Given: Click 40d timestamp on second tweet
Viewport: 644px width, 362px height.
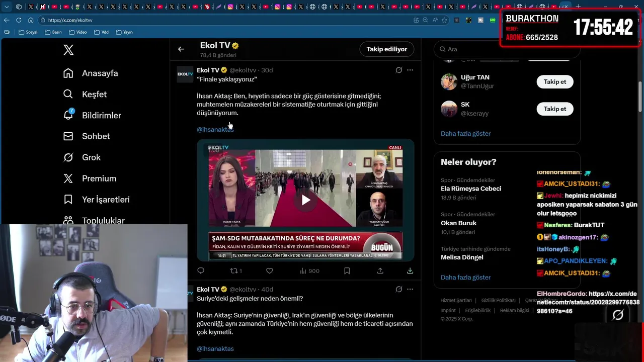Looking at the screenshot, I should click(267, 290).
